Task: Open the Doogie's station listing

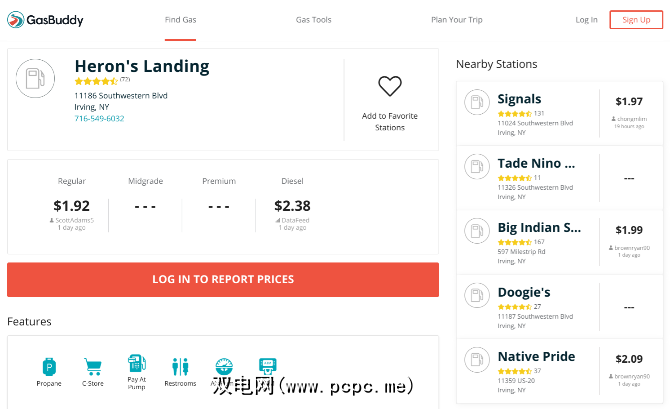Action: pyautogui.click(x=524, y=292)
